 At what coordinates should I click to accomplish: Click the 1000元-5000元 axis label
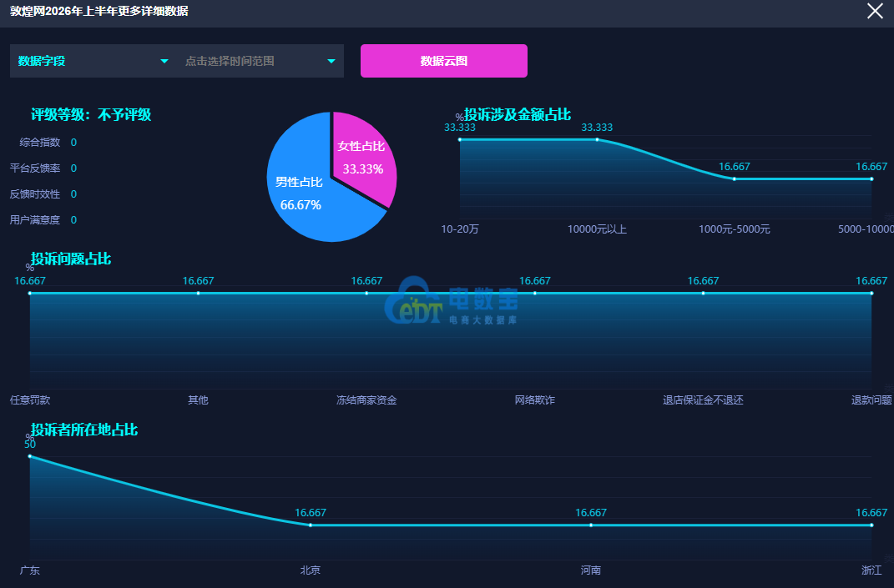[735, 229]
